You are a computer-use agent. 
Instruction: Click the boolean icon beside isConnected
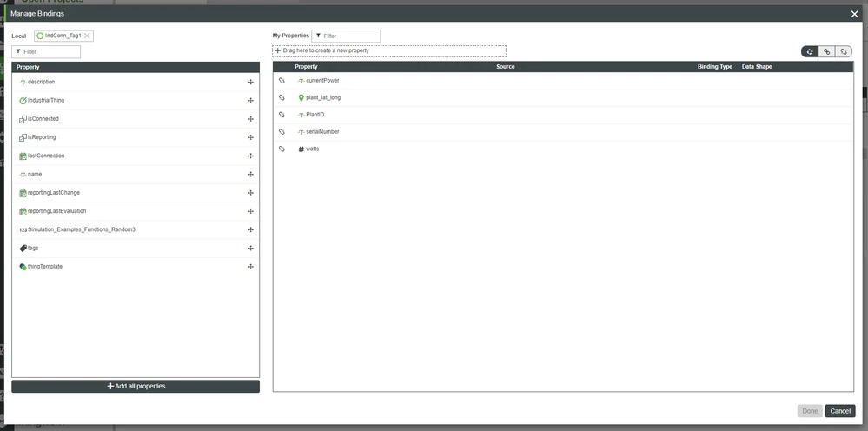pos(23,120)
